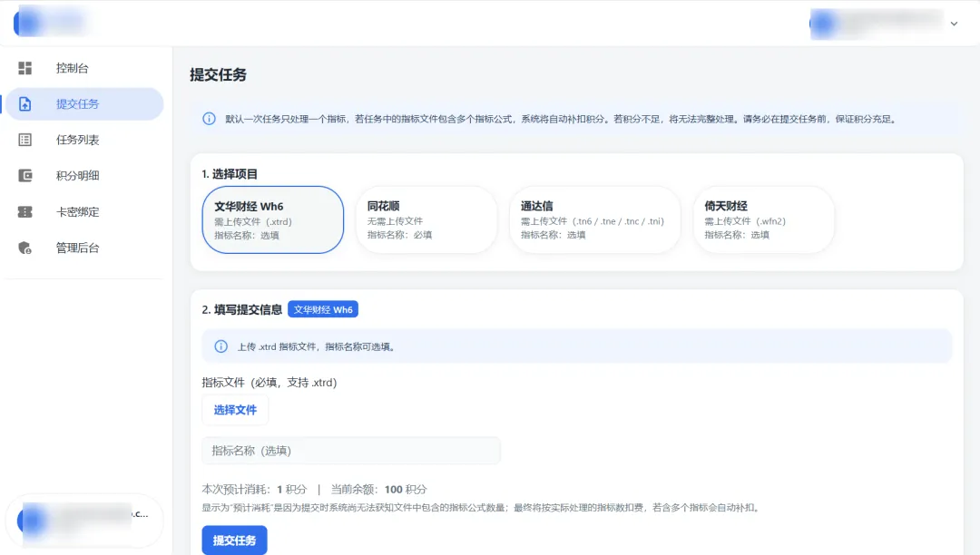Click the 卡密绑定 ticket icon
This screenshot has height=555, width=980.
[x=25, y=211]
